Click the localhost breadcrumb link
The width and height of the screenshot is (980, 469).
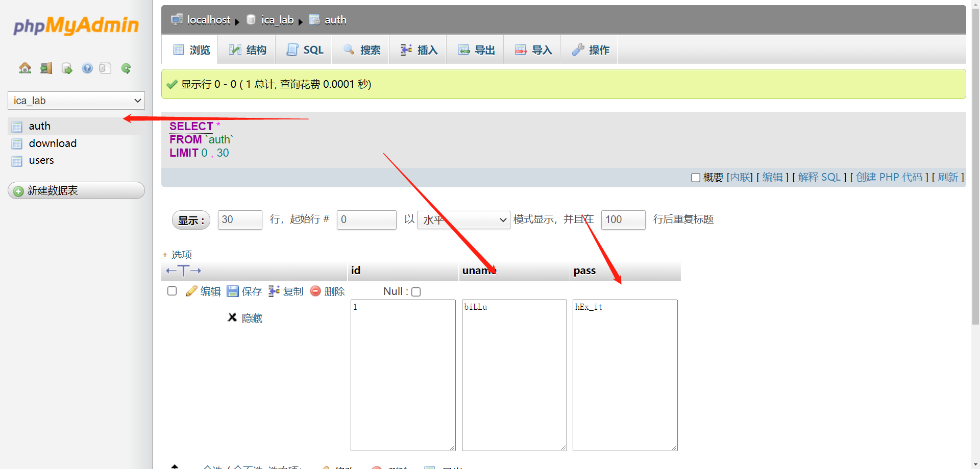(209, 20)
